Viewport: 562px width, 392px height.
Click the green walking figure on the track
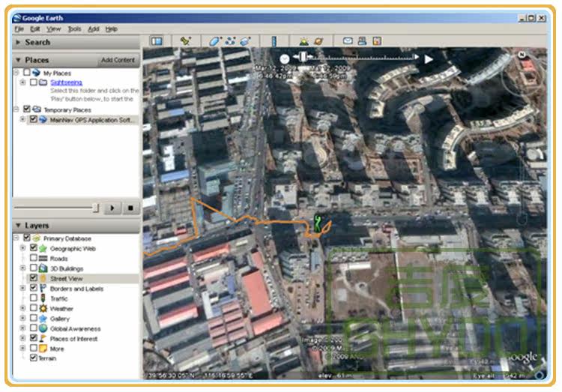pyautogui.click(x=318, y=223)
